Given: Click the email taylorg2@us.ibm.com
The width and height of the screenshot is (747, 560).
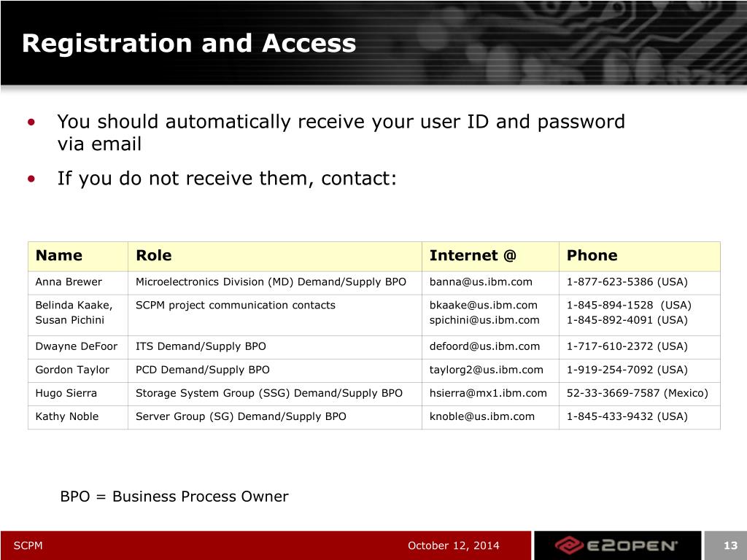Looking at the screenshot, I should pyautogui.click(x=486, y=370).
